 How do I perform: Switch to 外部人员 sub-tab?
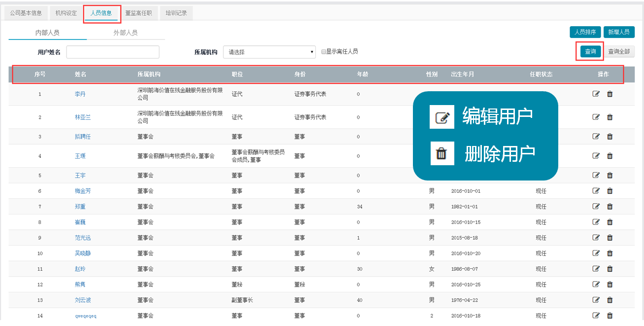(126, 33)
